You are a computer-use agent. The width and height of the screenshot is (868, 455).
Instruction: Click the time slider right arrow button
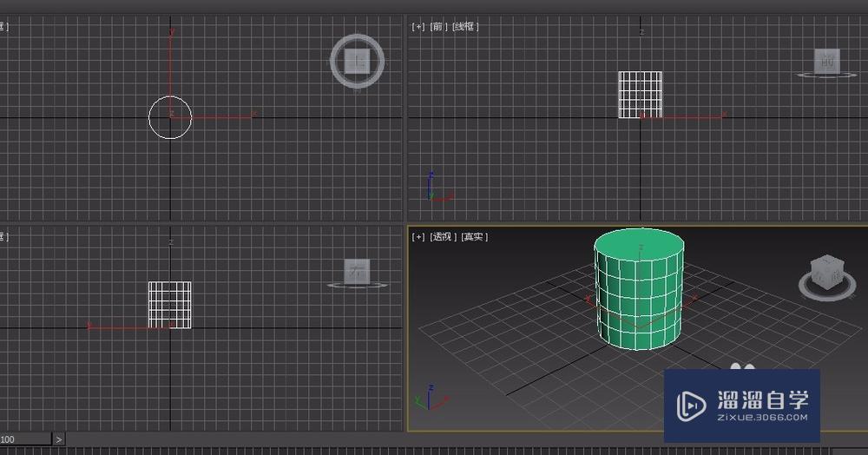[x=59, y=439]
